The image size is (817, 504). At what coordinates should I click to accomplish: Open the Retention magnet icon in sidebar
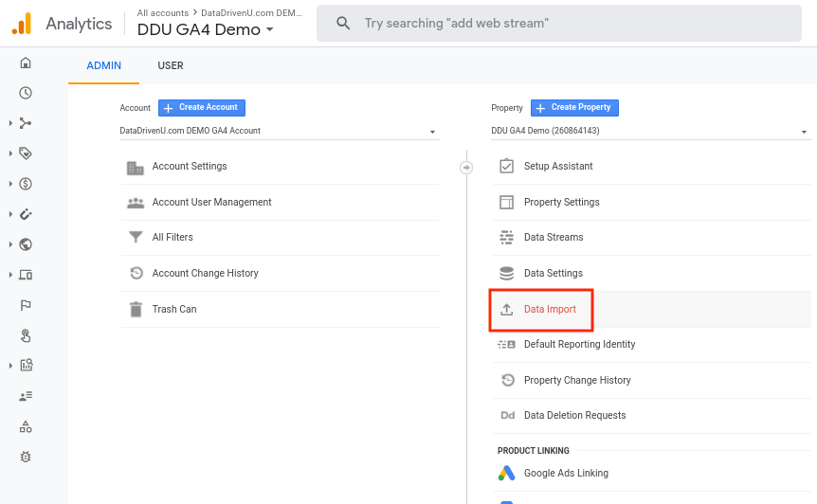(25, 214)
